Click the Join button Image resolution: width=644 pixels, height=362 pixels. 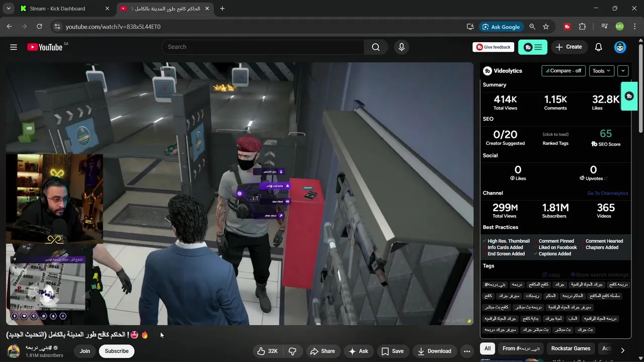pyautogui.click(x=85, y=351)
